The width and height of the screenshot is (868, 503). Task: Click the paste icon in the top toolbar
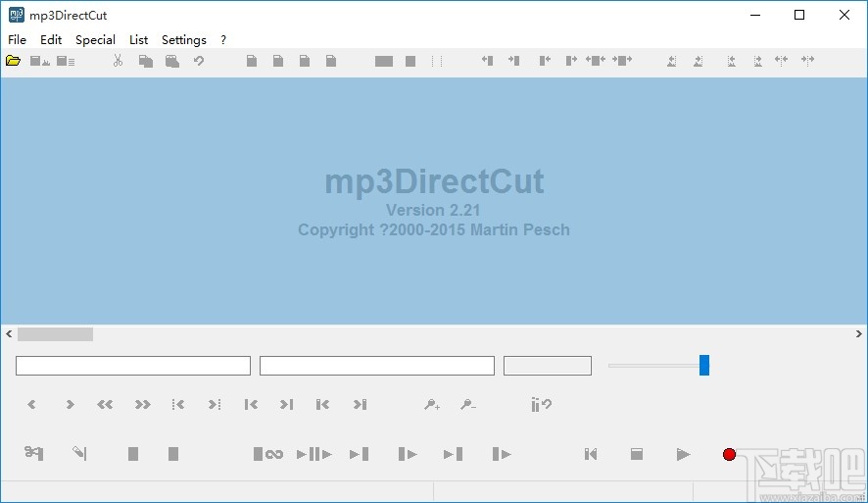[x=172, y=61]
